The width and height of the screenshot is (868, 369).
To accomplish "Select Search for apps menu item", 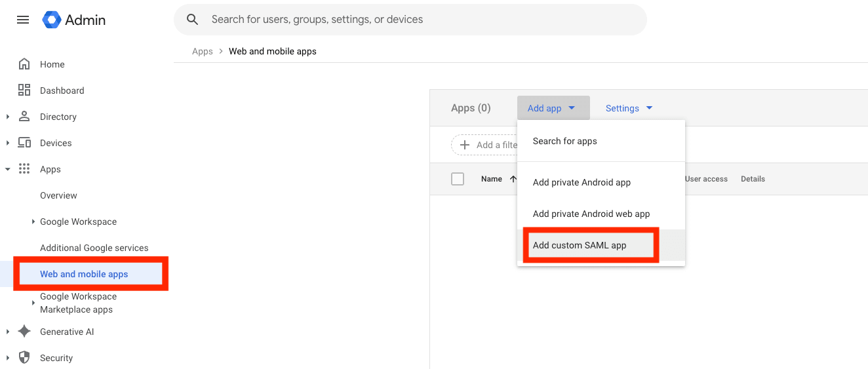I will tap(565, 141).
